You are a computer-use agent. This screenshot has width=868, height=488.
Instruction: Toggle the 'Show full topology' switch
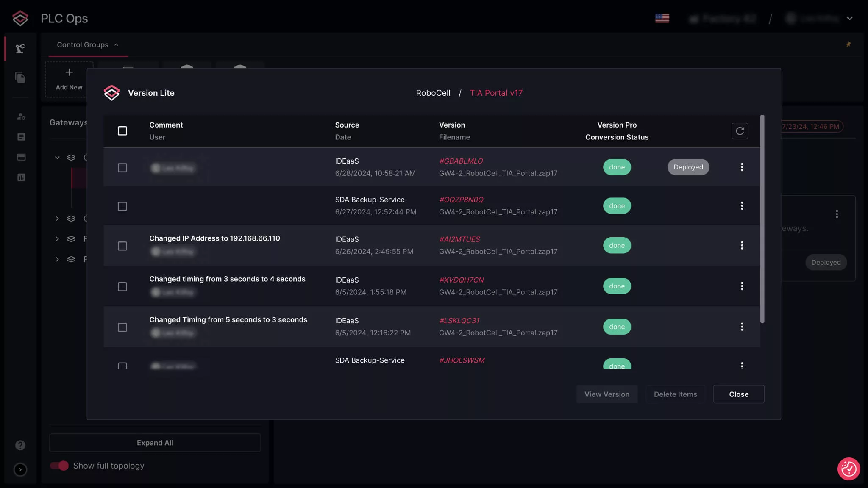point(59,466)
